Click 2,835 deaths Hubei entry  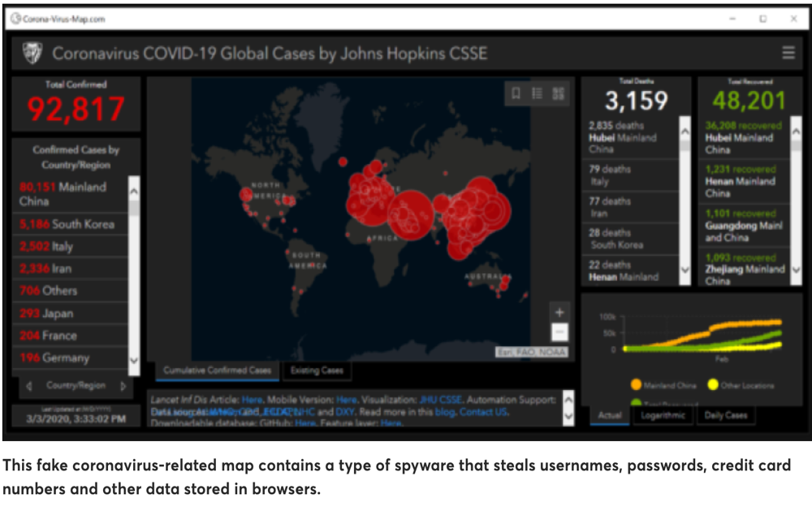[x=630, y=137]
